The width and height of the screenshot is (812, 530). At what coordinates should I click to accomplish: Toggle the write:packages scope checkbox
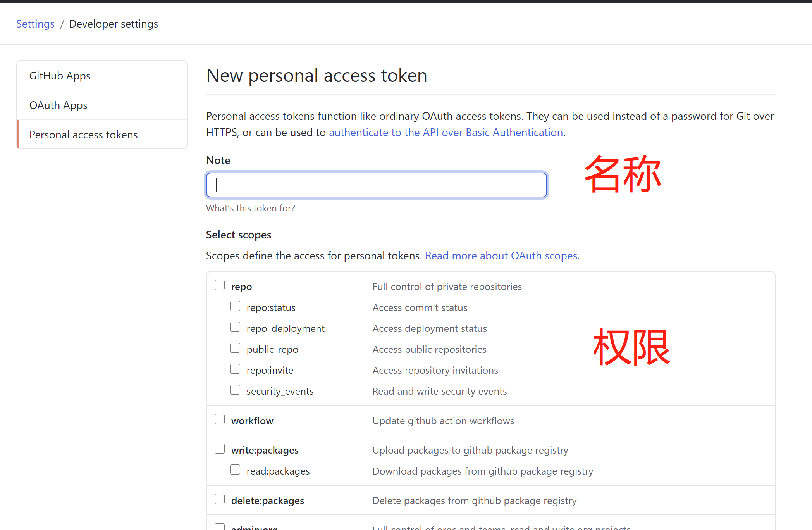pos(220,449)
